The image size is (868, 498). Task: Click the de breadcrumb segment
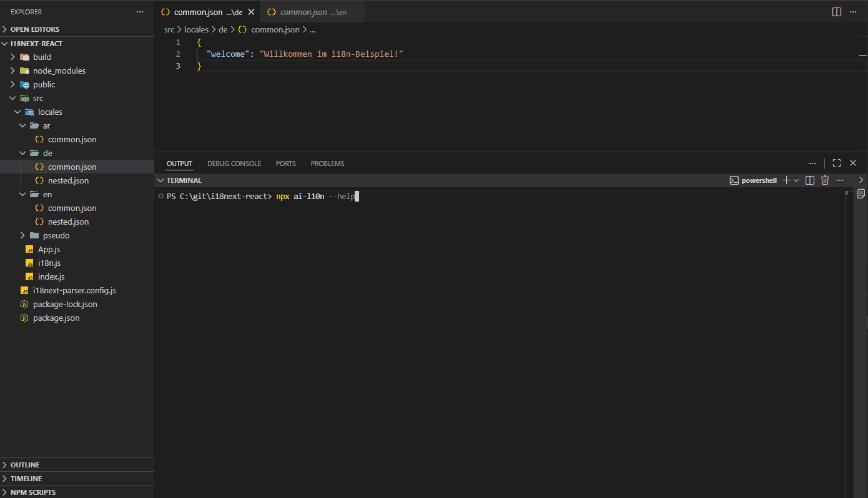pos(223,29)
